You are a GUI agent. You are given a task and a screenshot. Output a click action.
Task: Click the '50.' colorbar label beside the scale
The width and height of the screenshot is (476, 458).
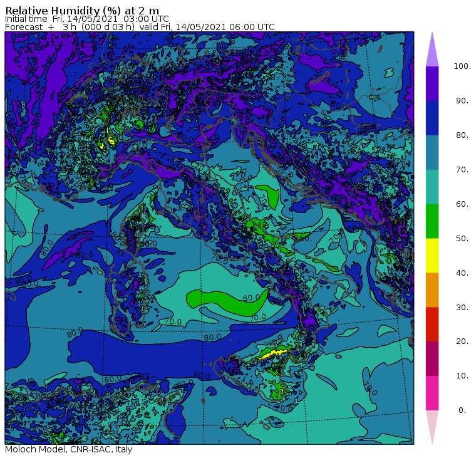pos(462,239)
